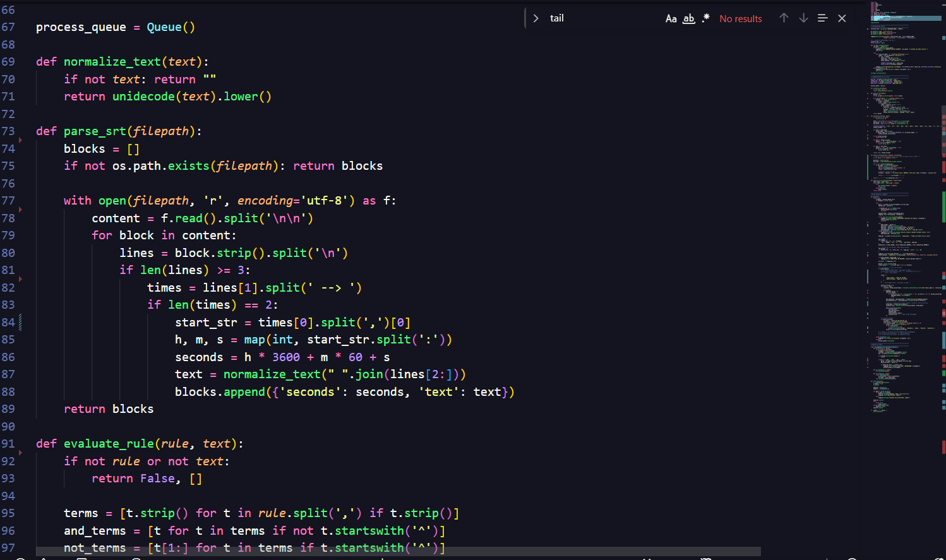Click 'evaluate_rule' function name
946x560 pixels.
[109, 444]
